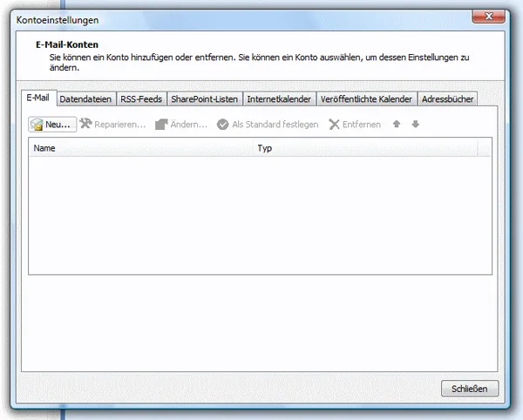Sort accounts by Name column header
Screen dimensions: 523x420
point(142,148)
